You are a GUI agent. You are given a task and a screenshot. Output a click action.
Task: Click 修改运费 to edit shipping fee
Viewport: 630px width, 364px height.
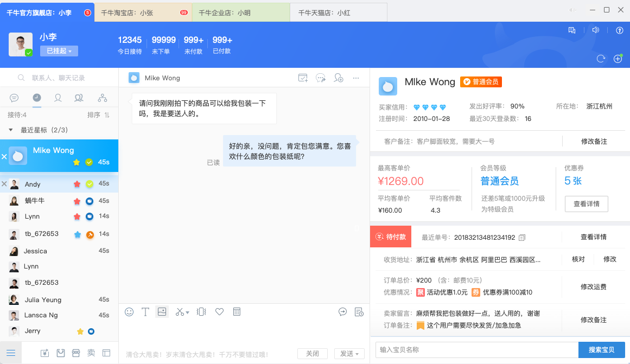(593, 287)
